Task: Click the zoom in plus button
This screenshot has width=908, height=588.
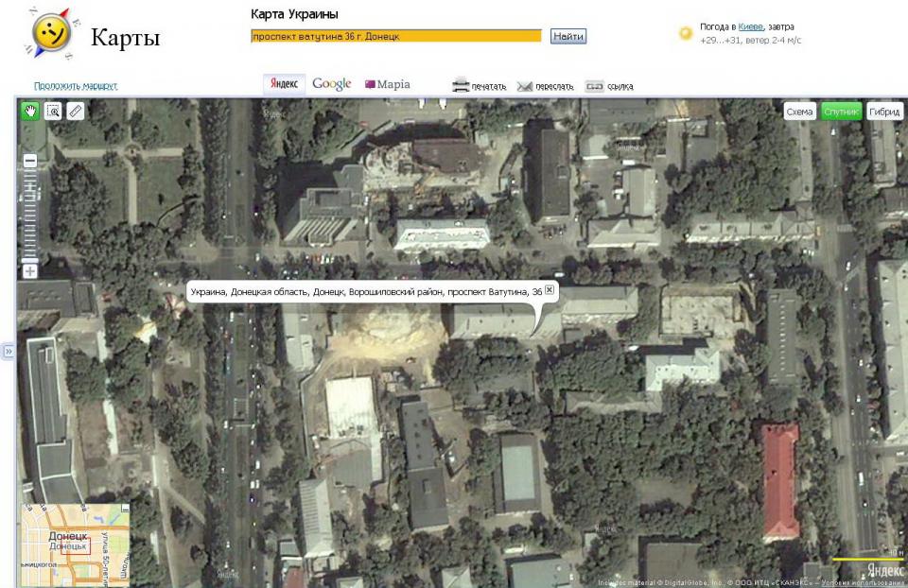Action: coord(30,271)
